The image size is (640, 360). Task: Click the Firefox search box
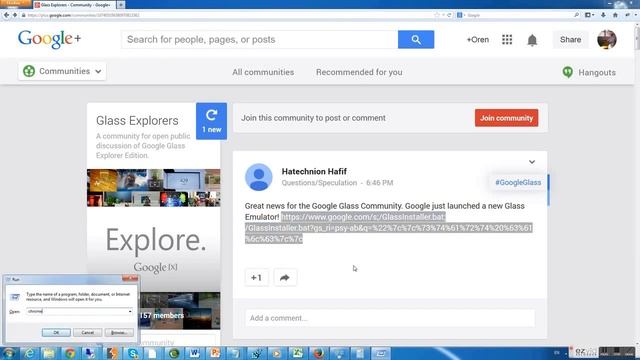(518, 15)
